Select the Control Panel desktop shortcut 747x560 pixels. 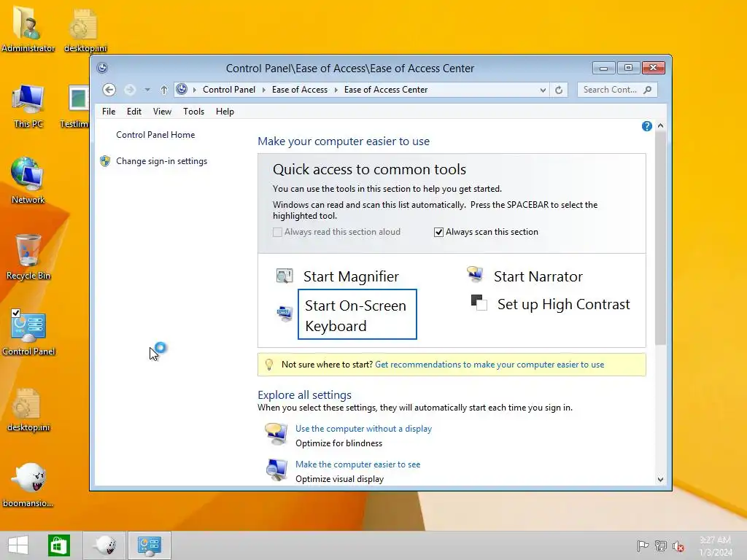pyautogui.click(x=28, y=332)
